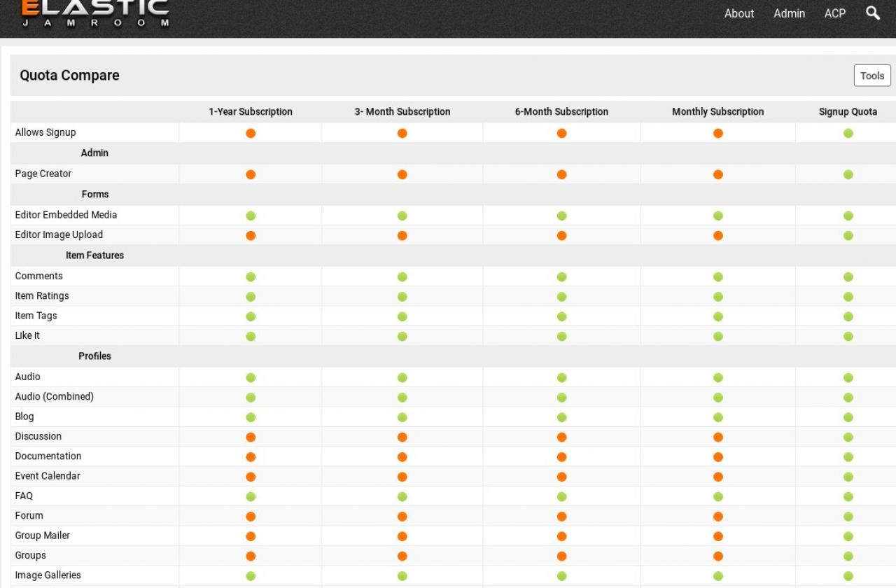This screenshot has height=588, width=896.
Task: Click Forum dot under 1-Year Subscription
Action: click(251, 517)
